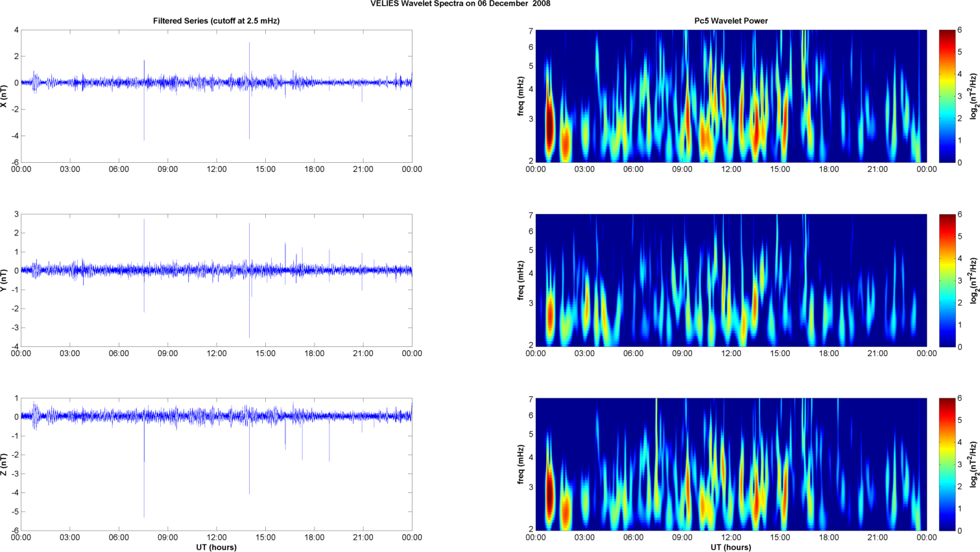This screenshot has width=980, height=552.
Task: Click inside the Z component filtered series plot
Action: tap(217, 464)
